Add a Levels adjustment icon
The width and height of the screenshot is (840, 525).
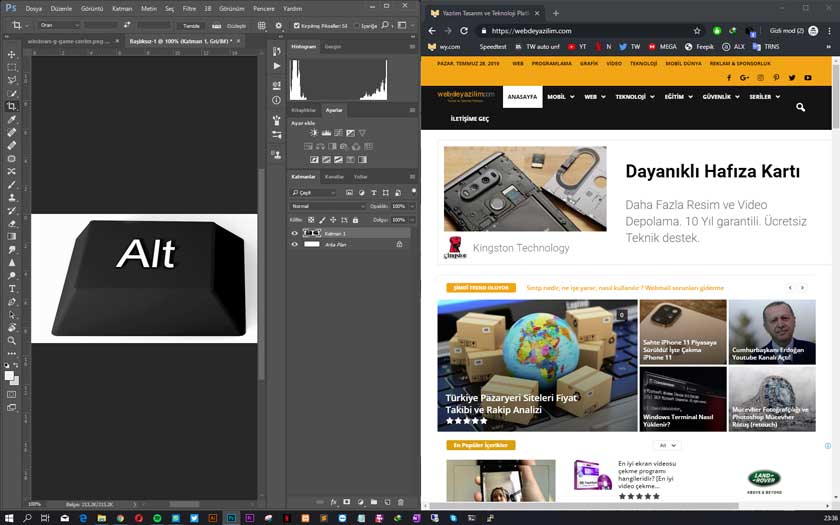(x=326, y=133)
